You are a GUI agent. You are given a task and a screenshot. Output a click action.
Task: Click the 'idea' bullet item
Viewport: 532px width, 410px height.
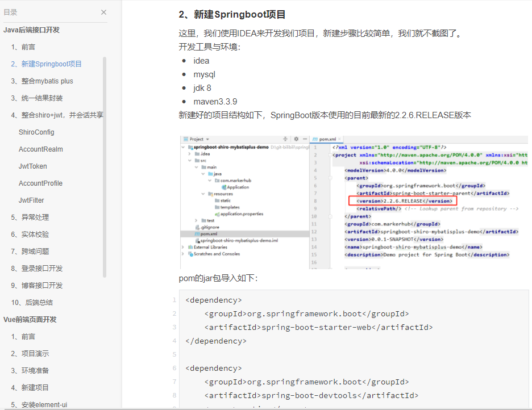pos(201,61)
